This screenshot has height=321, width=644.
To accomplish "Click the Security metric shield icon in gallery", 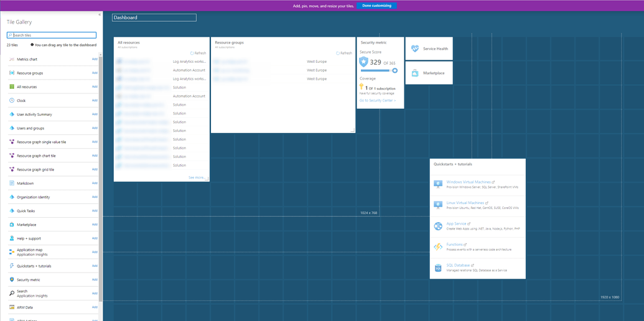I will click(x=11, y=279).
